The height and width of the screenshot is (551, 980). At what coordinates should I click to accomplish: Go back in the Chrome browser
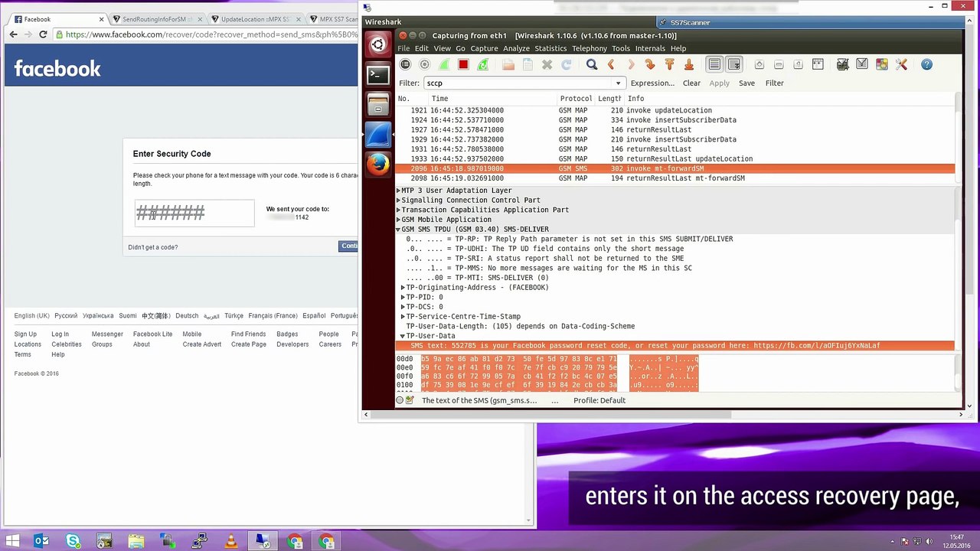pyautogui.click(x=13, y=34)
